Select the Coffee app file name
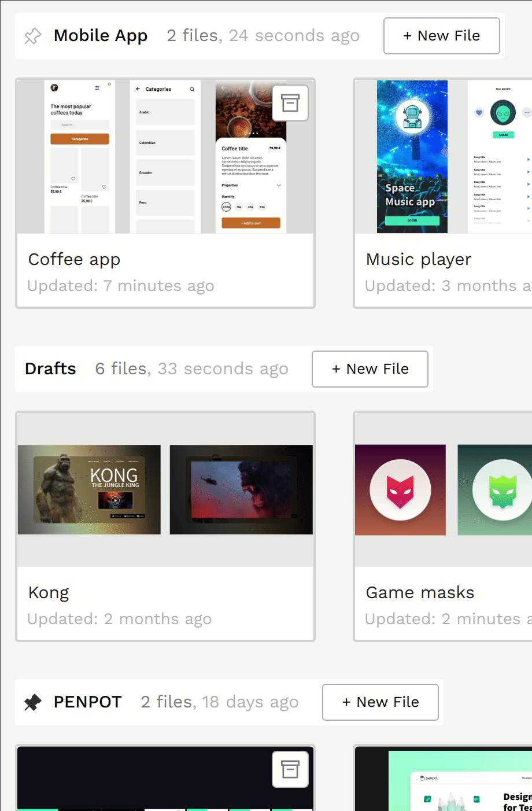 click(x=75, y=259)
